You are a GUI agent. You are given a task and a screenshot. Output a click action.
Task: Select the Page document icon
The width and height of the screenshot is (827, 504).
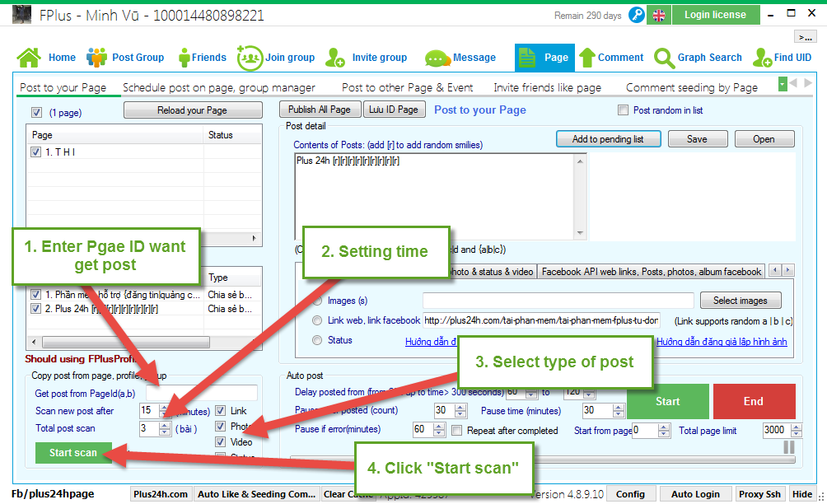coord(526,58)
